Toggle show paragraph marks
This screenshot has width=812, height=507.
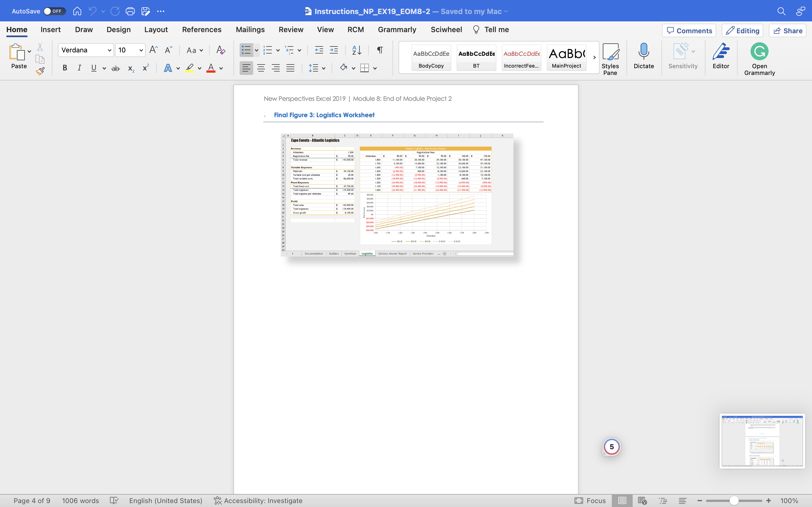pos(380,50)
